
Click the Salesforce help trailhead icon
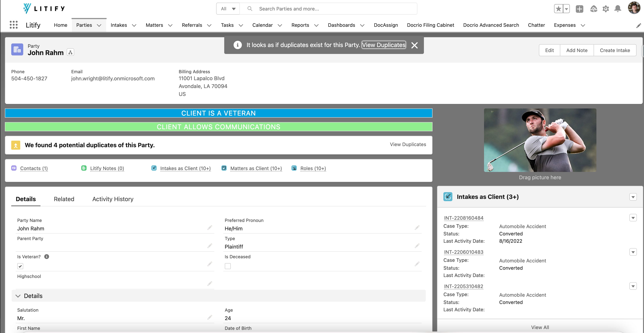pos(593,9)
